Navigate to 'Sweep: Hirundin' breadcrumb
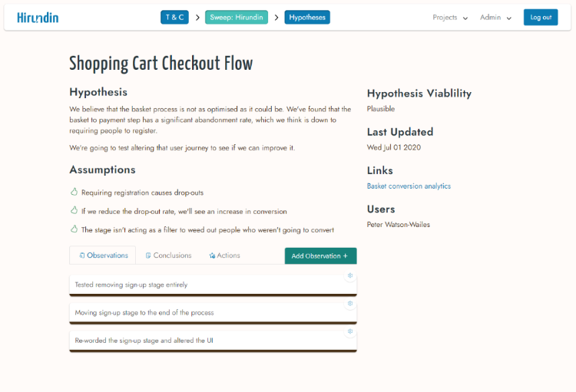Image resolution: width=576 pixels, height=392 pixels. pyautogui.click(x=237, y=17)
